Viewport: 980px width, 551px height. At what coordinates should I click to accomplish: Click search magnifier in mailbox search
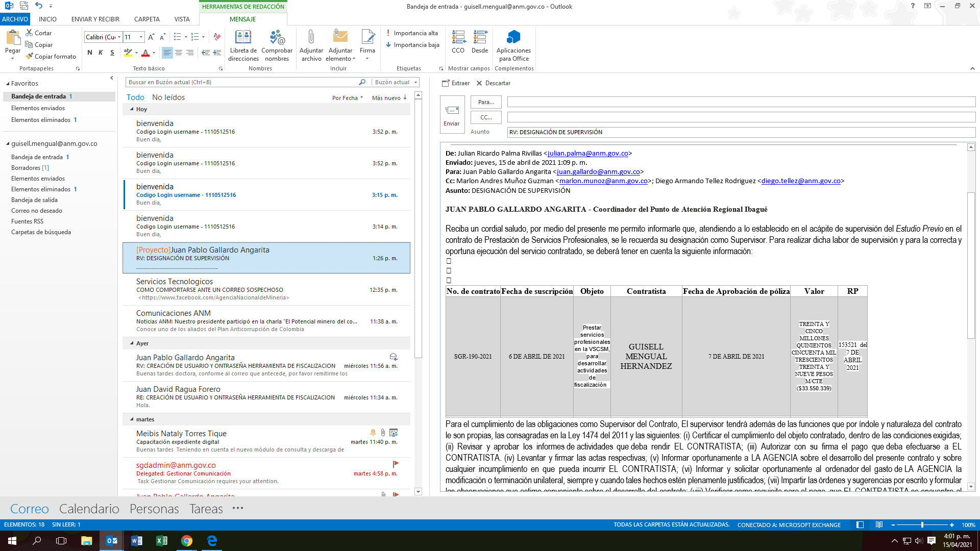[362, 82]
